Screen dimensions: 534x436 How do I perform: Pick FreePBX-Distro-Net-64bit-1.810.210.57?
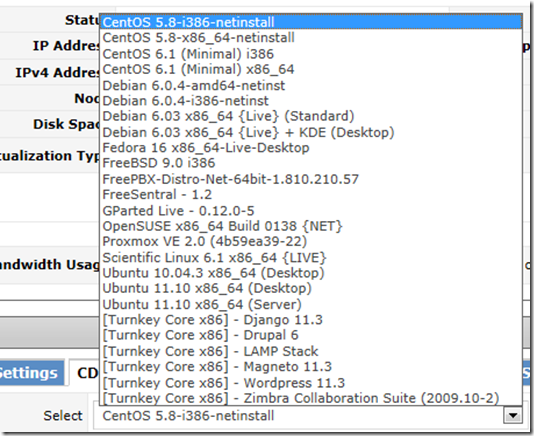pyautogui.click(x=311, y=179)
